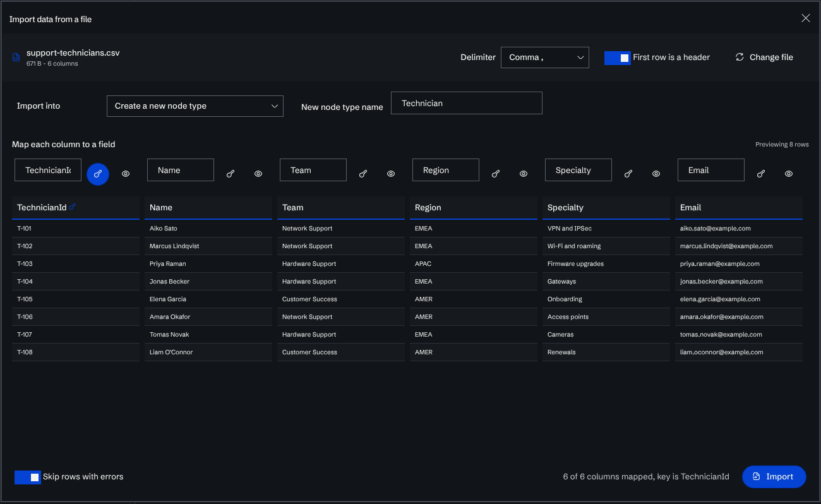Screen dimensions: 821x504
Task: Set Name column as key
Action: coord(231,174)
